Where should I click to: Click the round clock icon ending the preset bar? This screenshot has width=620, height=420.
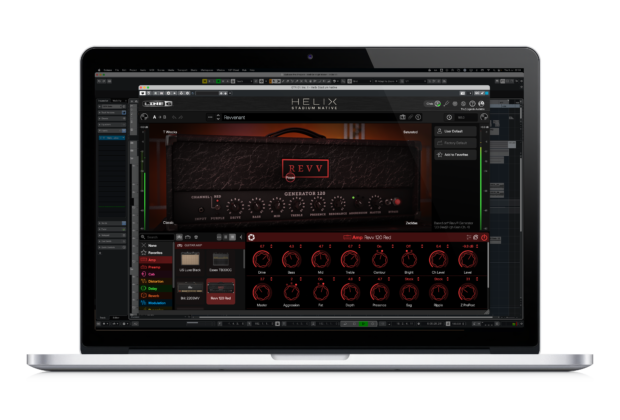[418, 117]
